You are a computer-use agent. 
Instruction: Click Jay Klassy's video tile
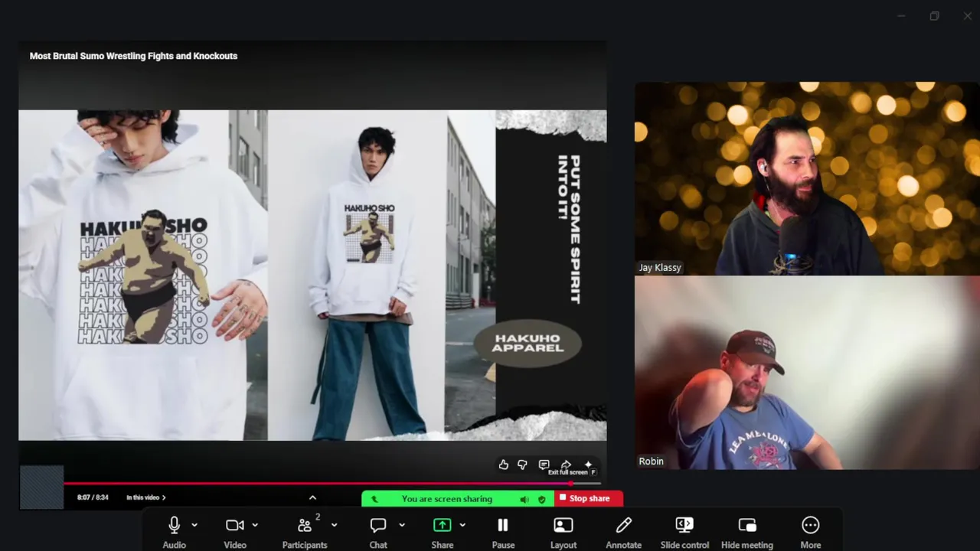(807, 178)
